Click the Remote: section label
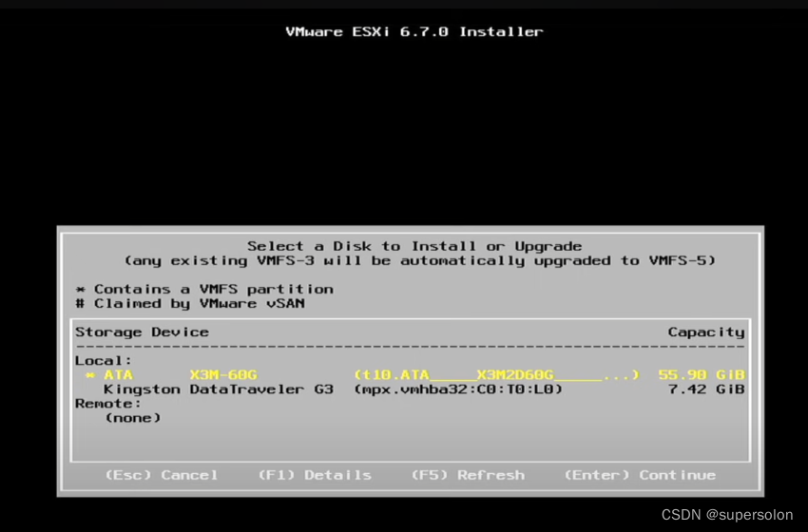The height and width of the screenshot is (532, 808). tap(108, 403)
